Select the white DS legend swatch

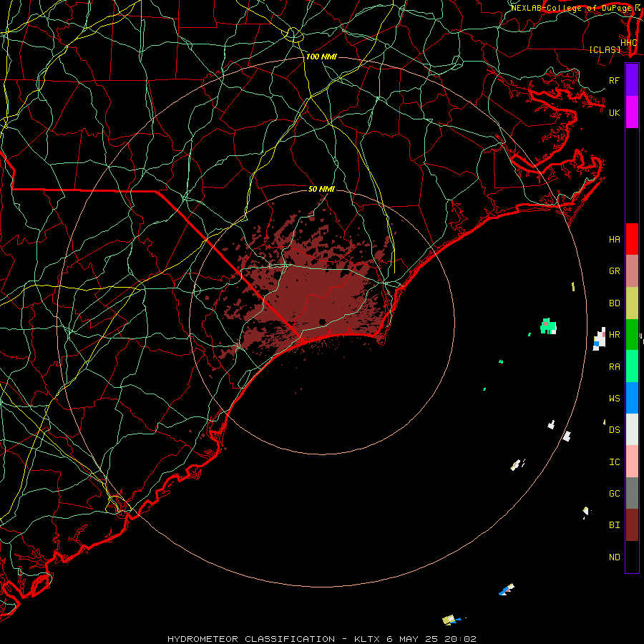pos(632,429)
